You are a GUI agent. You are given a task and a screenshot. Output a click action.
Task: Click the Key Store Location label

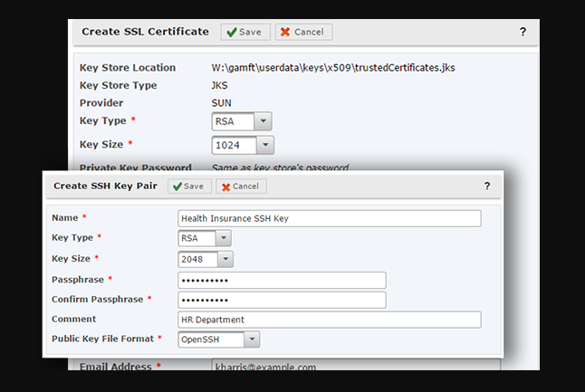coord(127,68)
